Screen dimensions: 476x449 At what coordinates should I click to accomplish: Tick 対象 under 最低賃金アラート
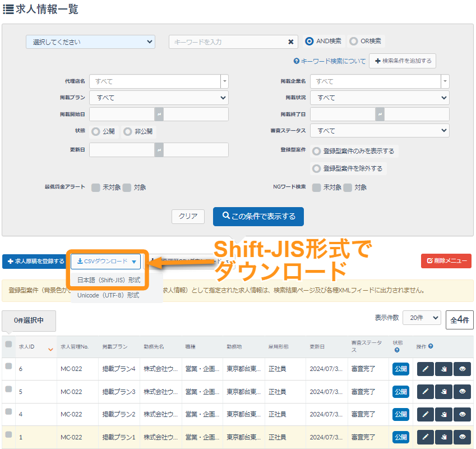127,187
